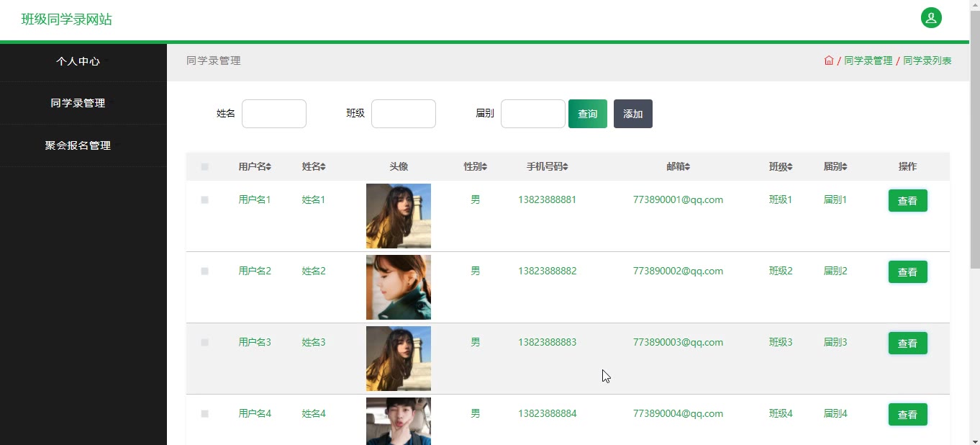Click the 操作 column header
980x445 pixels.
[908, 167]
